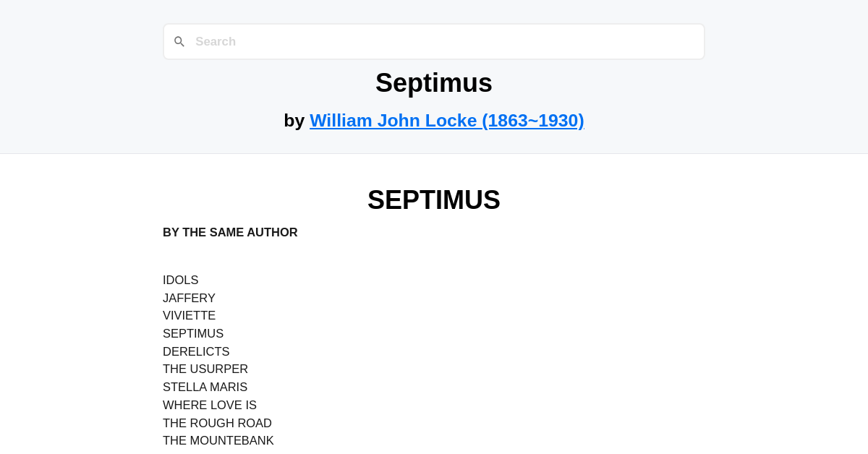The height and width of the screenshot is (454, 868).
Task: Click the BY THE SAME AUTHOR heading
Action: pyautogui.click(x=230, y=232)
